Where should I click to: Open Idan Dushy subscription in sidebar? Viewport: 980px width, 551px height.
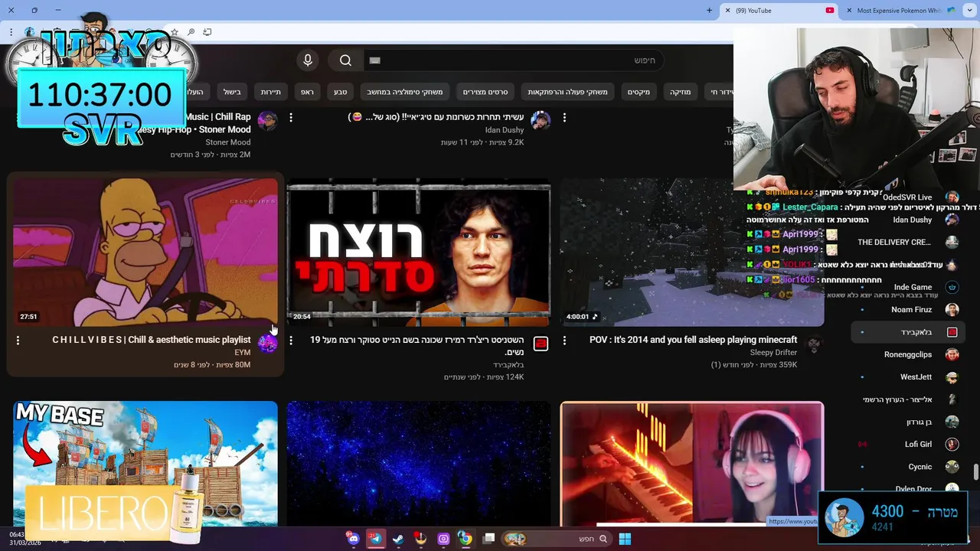coord(907,220)
